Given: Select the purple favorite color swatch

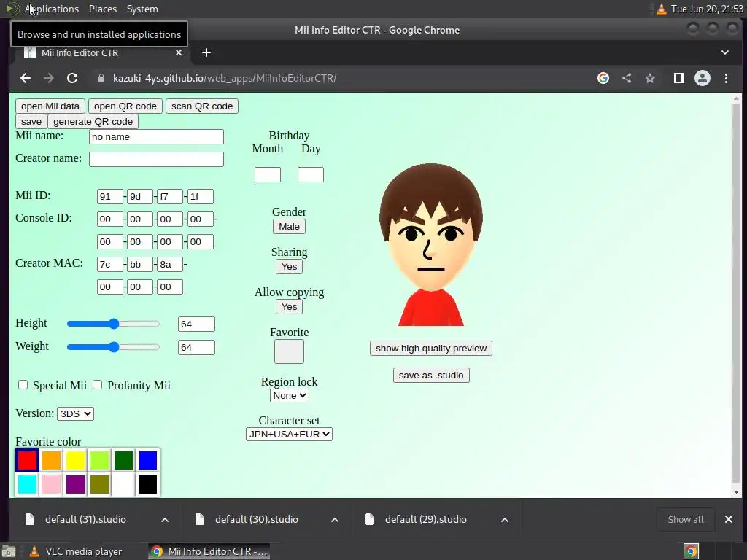Looking at the screenshot, I should 75,484.
